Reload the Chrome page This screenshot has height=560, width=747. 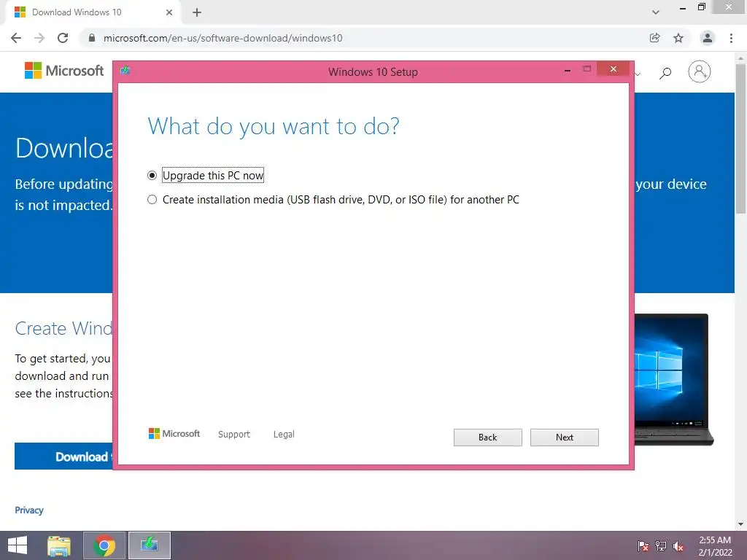coord(63,38)
